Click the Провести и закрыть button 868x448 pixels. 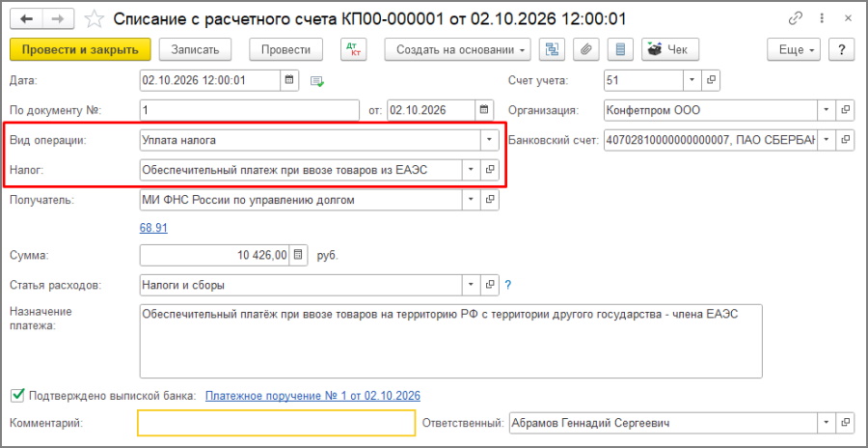point(80,49)
